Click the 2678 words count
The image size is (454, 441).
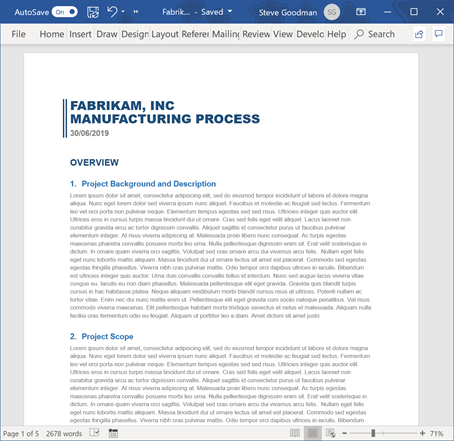coord(64,434)
